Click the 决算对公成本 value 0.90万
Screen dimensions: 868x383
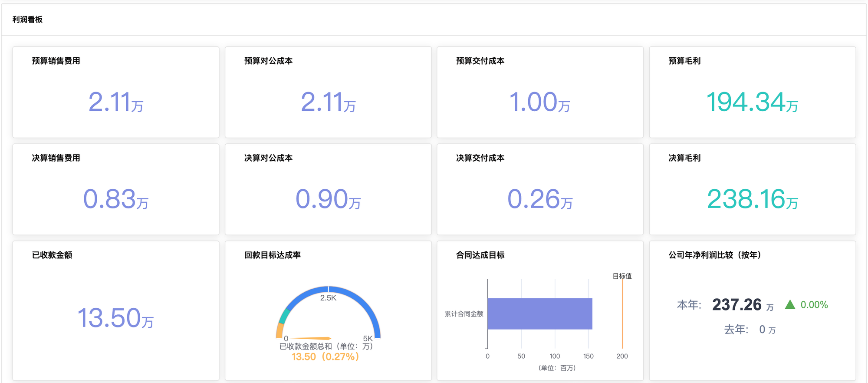328,199
